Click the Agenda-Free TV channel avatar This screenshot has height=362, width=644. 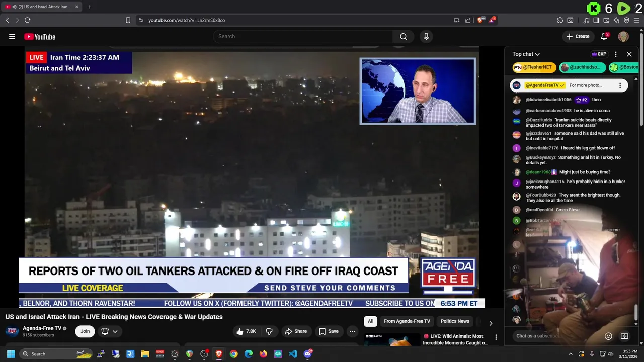(x=12, y=331)
